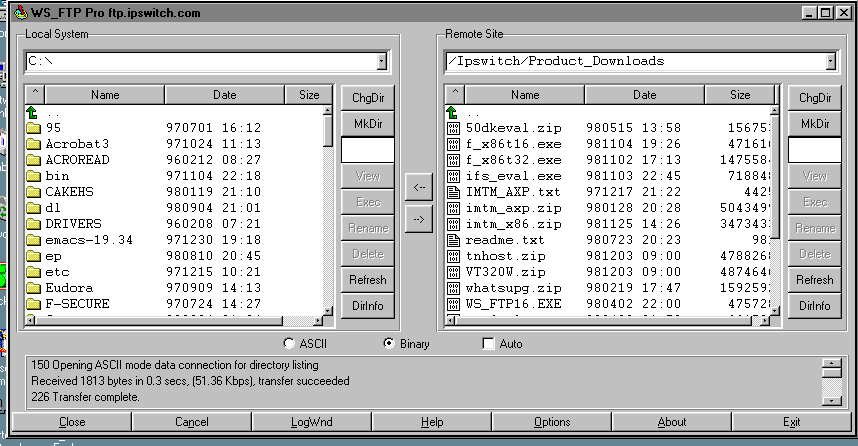
Task: Click local Refresh button
Action: [x=368, y=280]
